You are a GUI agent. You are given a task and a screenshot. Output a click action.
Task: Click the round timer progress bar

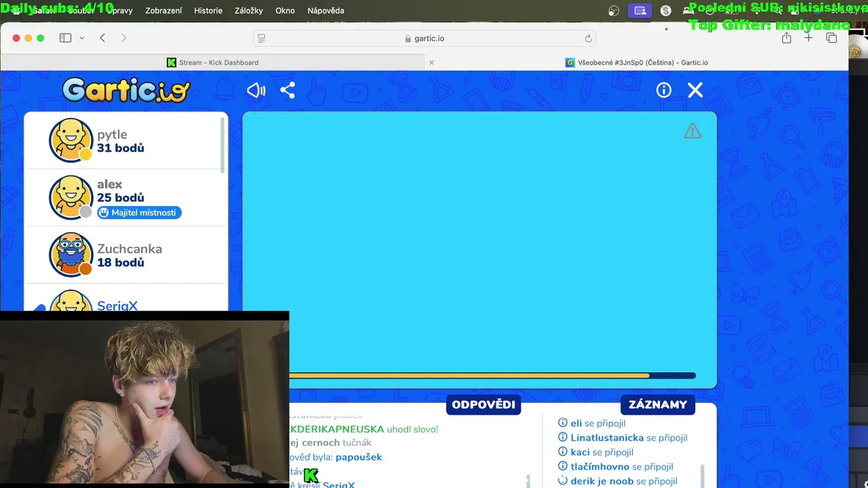tap(492, 375)
